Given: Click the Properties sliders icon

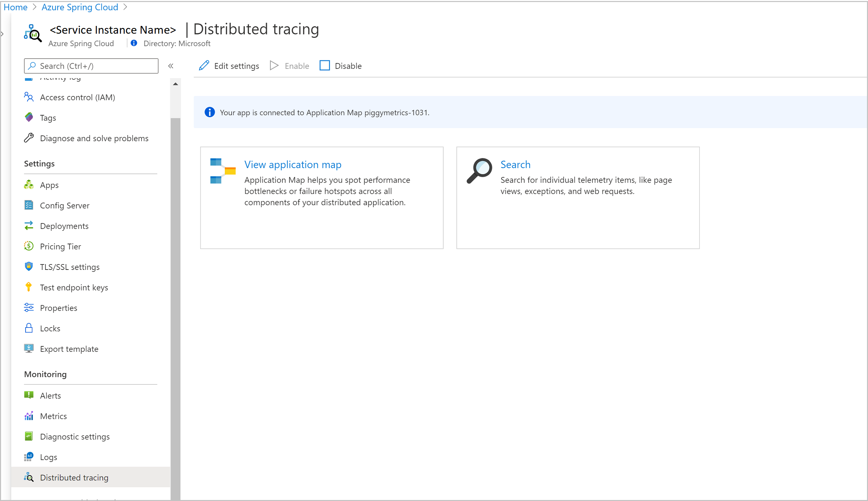Looking at the screenshot, I should point(29,308).
